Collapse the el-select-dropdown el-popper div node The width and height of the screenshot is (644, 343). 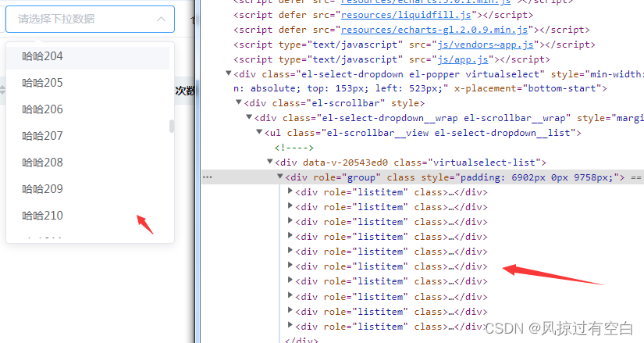(229, 73)
